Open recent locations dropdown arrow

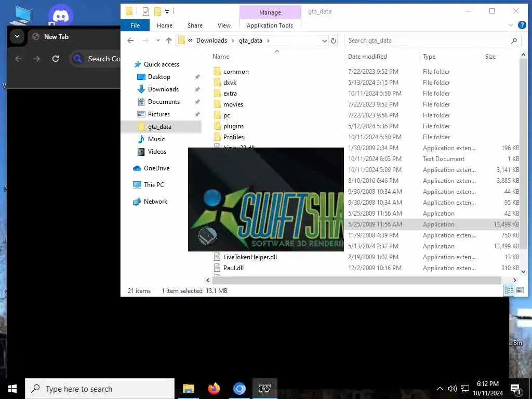click(x=158, y=41)
